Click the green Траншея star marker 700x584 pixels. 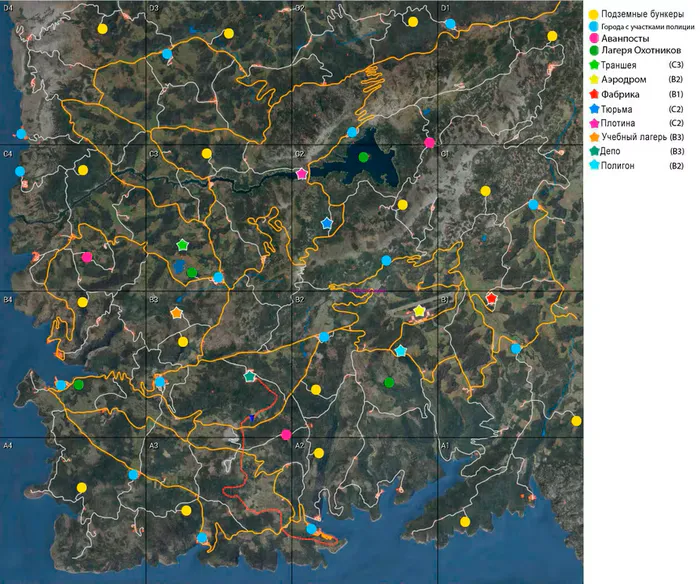click(x=182, y=245)
